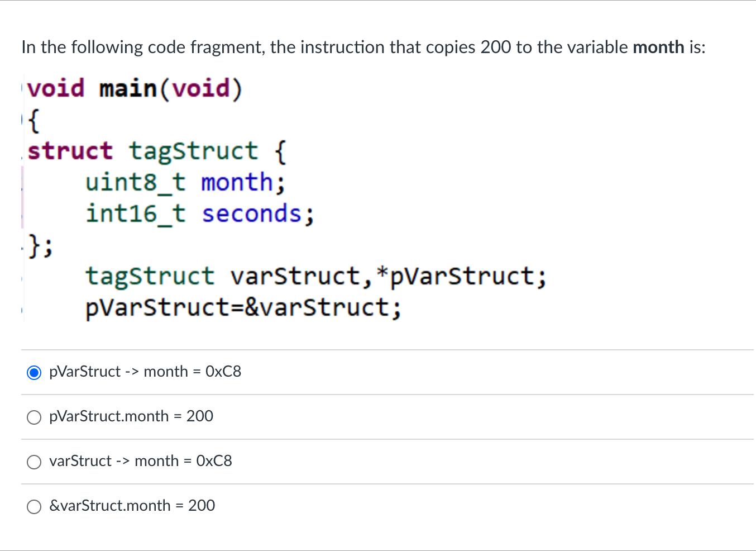Select the "&varStruct.month = 200" radio button
This screenshot has width=756, height=551.
pyautogui.click(x=34, y=506)
